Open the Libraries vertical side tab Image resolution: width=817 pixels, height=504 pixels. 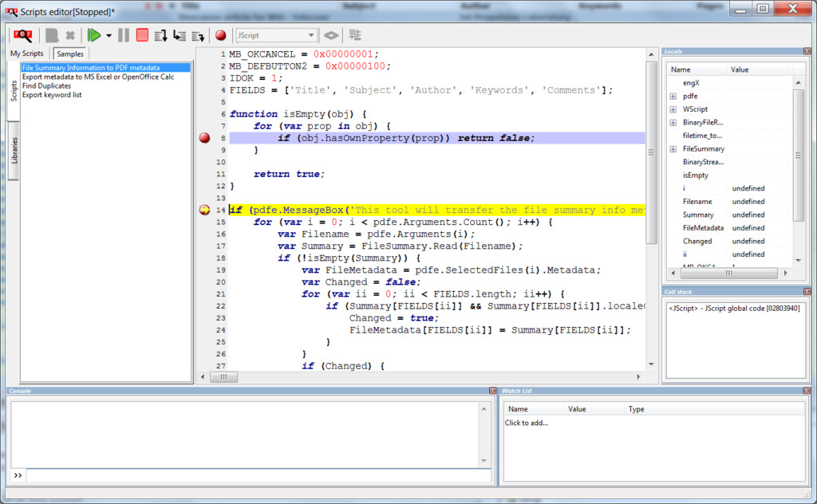(14, 152)
